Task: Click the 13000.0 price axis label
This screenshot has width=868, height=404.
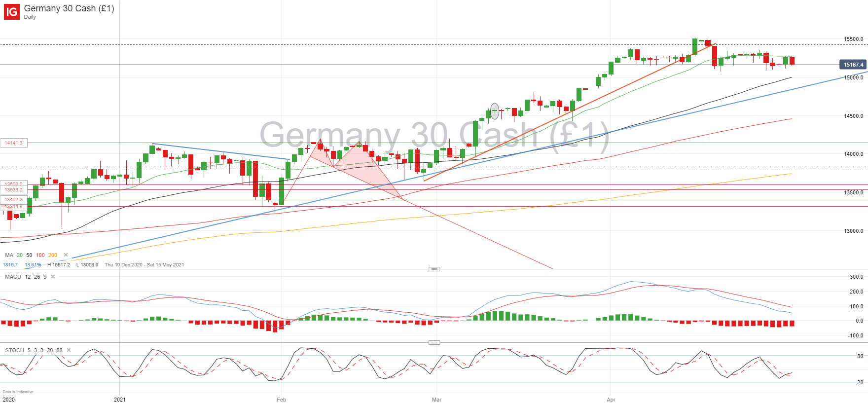Action: tap(854, 231)
